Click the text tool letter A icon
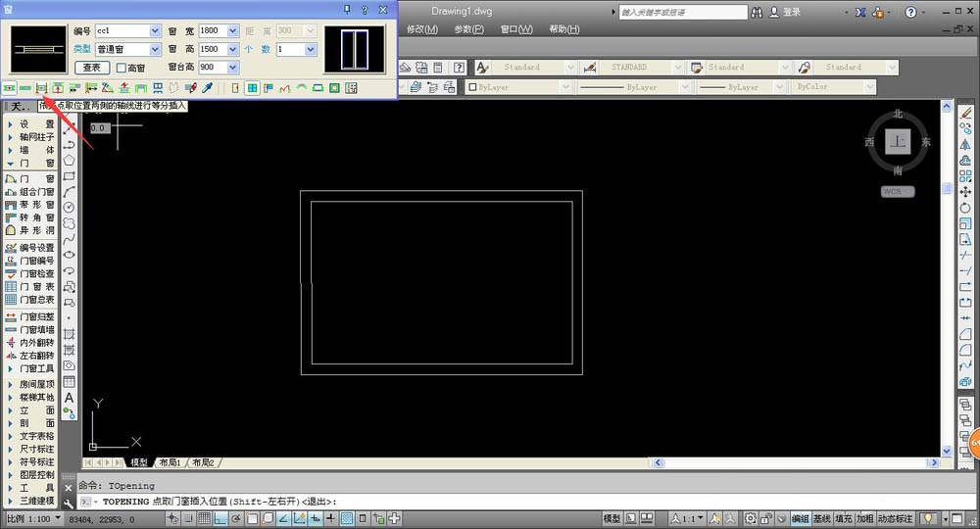Screen dimensions: 980x529 tap(70, 398)
